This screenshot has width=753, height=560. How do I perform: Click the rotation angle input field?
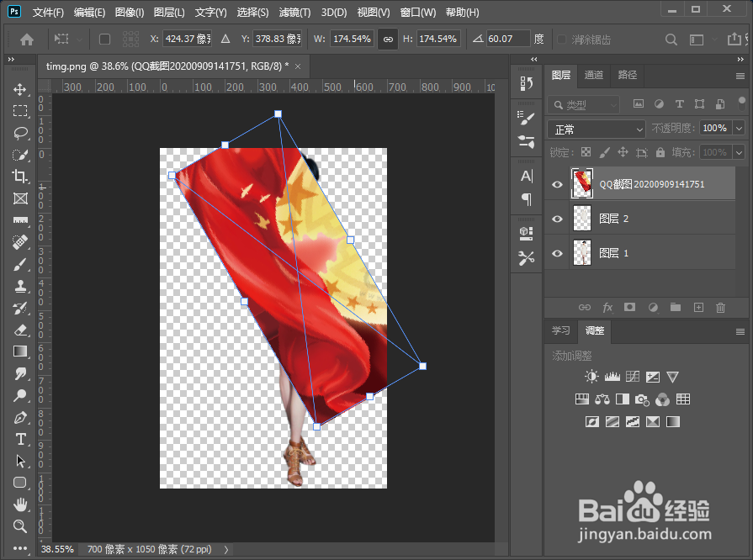(x=508, y=39)
